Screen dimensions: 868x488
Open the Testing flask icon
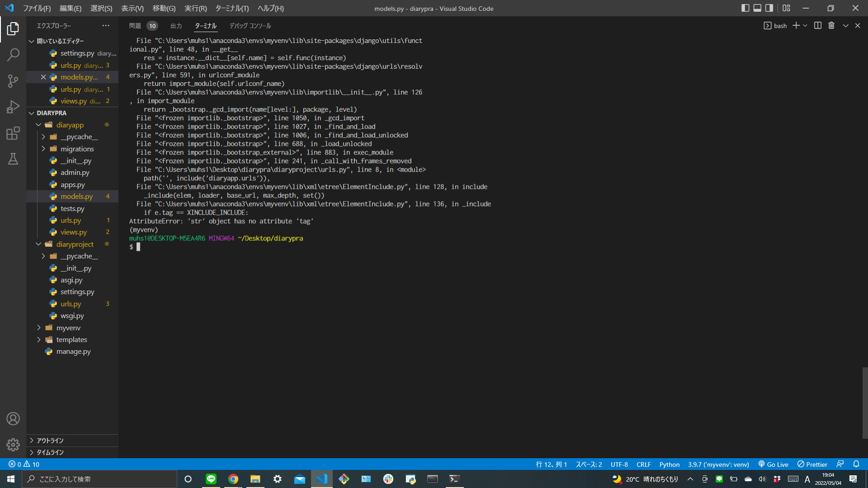[x=13, y=159]
